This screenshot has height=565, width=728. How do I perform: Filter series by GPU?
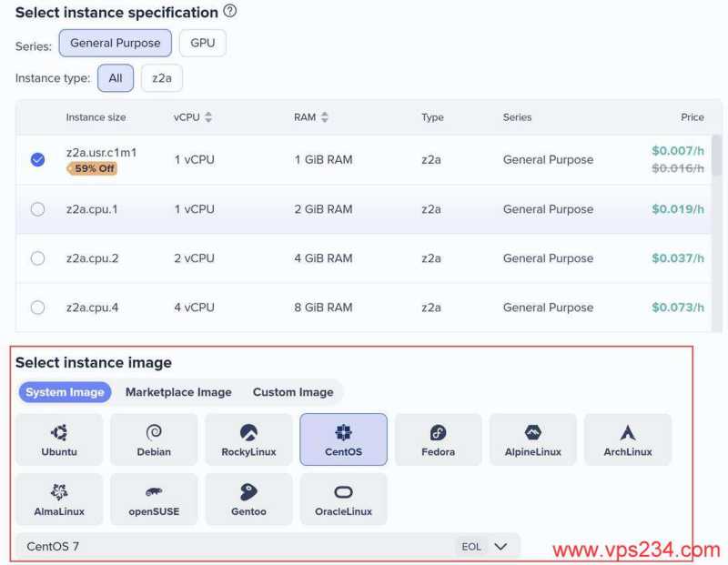tap(202, 43)
